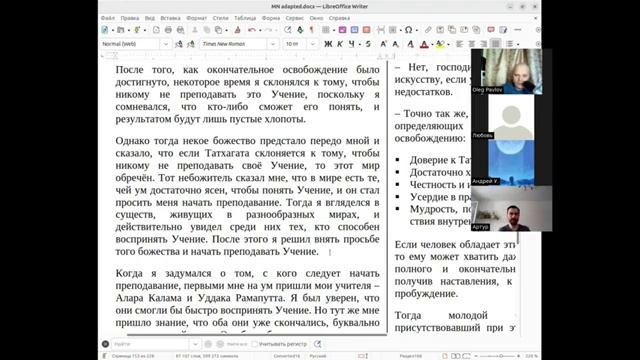The image size is (640, 360).
Task: Toggle formatting marks pilcrow icon
Action: click(x=312, y=30)
